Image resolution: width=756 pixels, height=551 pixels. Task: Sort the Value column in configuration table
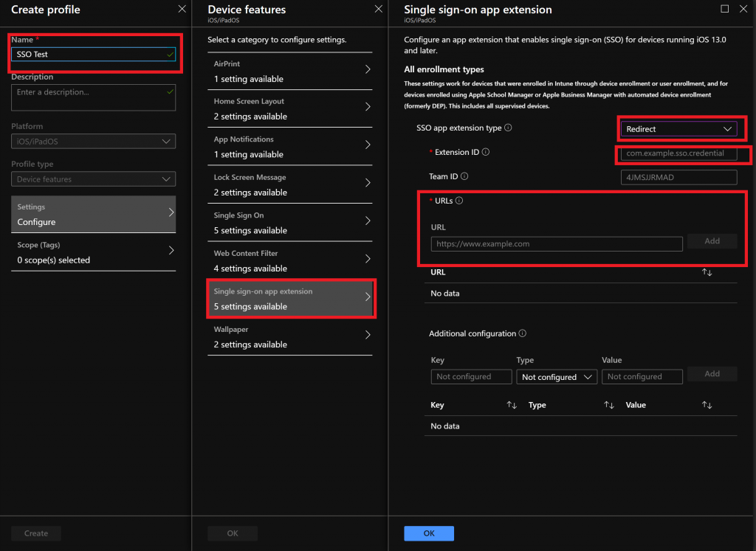[x=707, y=405]
